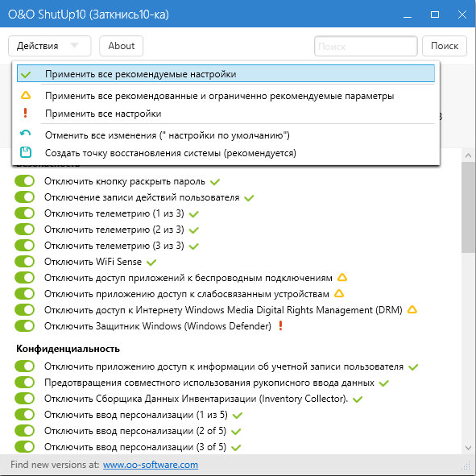Toggle Отключить Защитник Windows switch
This screenshot has height=476, width=476.
click(25, 325)
